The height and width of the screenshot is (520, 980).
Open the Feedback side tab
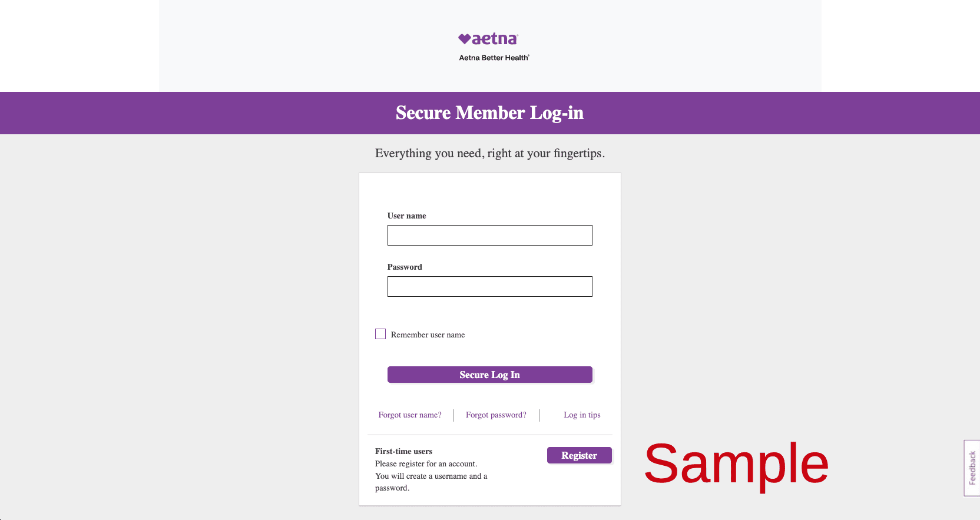[x=972, y=468]
